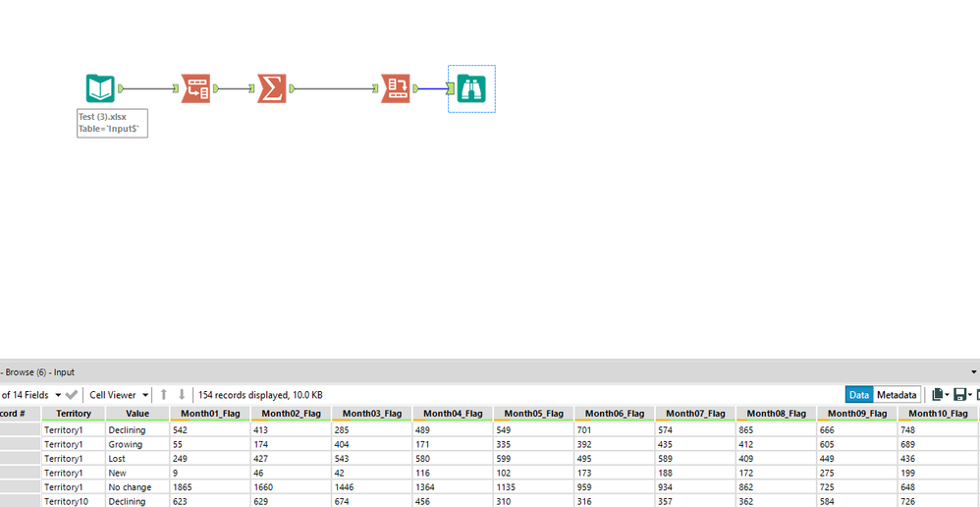Click the Month01_Flag column header
Image resolution: width=980 pixels, height=507 pixels.
[210, 414]
